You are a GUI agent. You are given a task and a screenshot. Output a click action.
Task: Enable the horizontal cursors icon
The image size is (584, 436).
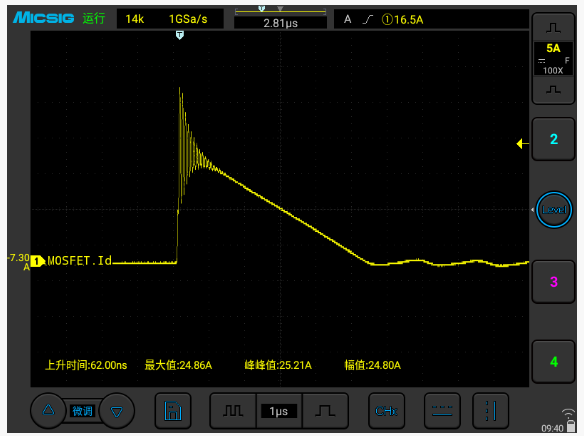tap(442, 411)
